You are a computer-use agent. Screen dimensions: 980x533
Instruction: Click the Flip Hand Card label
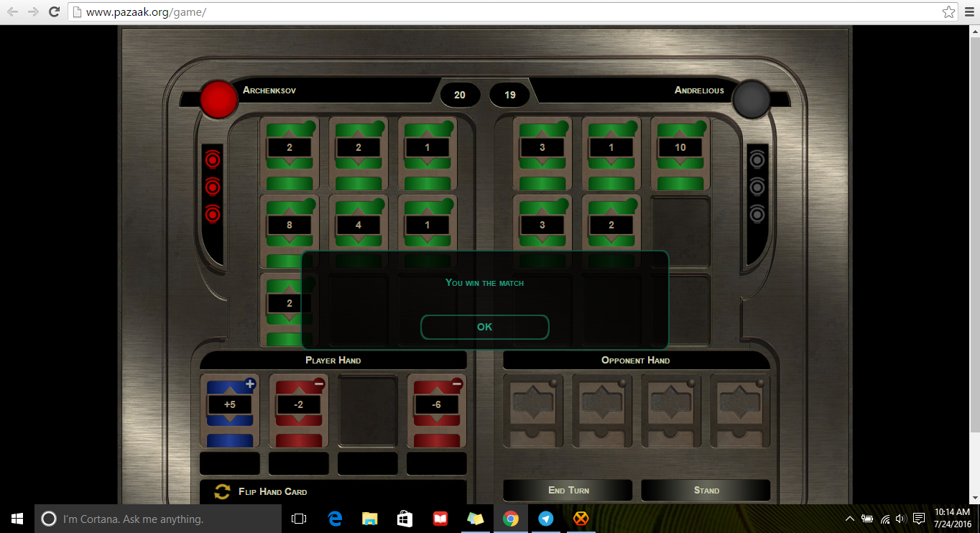tap(273, 492)
